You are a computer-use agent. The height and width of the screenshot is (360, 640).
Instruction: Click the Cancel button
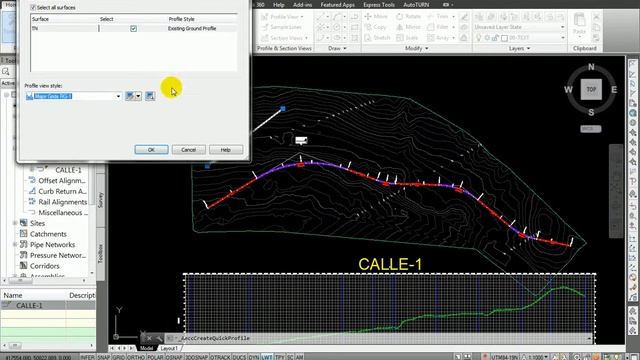click(x=189, y=150)
